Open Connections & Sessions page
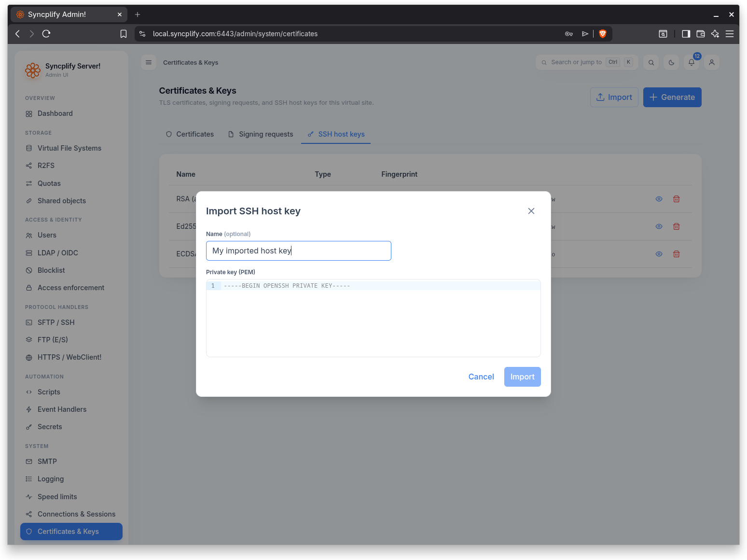 tap(71, 514)
